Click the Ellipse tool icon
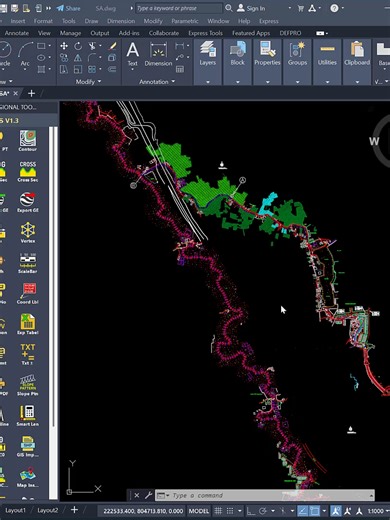This screenshot has height=520, width=390. [41, 58]
